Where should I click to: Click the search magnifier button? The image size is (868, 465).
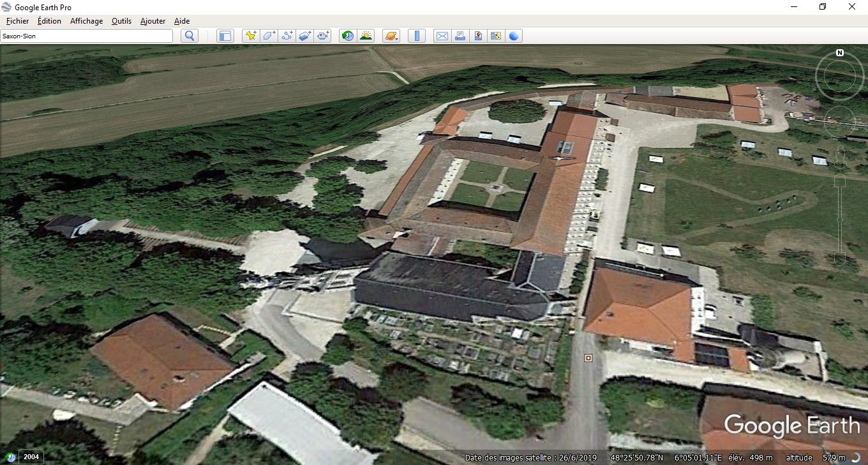pyautogui.click(x=189, y=36)
